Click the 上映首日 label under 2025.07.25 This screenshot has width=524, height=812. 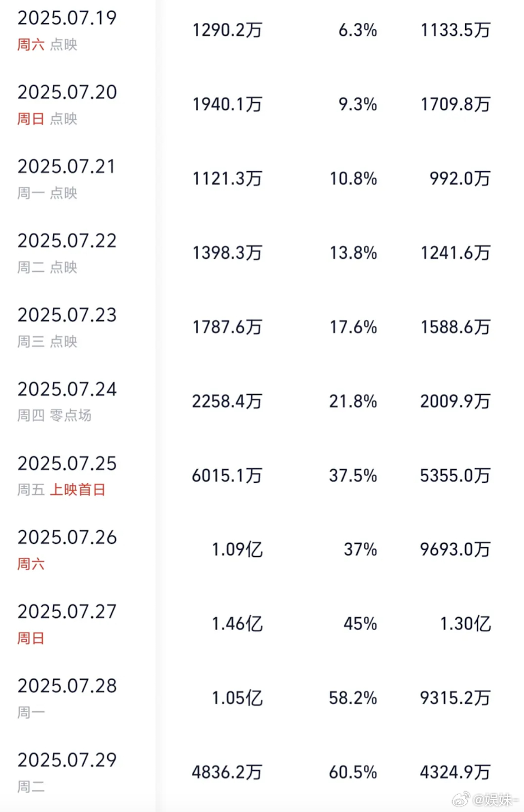pos(78,489)
